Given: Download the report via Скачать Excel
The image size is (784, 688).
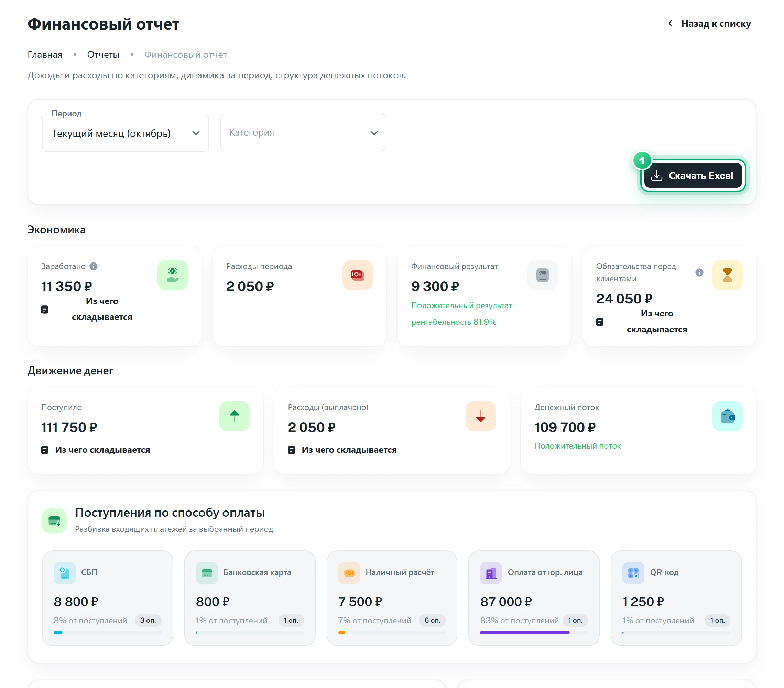Looking at the screenshot, I should coord(693,175).
